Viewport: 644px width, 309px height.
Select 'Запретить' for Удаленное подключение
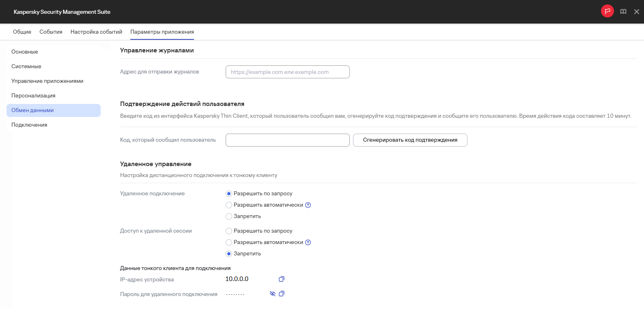coord(229,216)
